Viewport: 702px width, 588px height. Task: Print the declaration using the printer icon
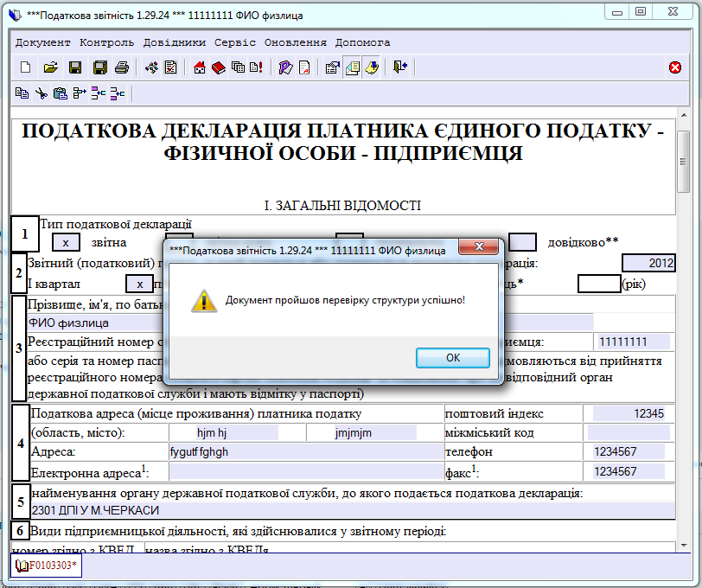(x=122, y=67)
